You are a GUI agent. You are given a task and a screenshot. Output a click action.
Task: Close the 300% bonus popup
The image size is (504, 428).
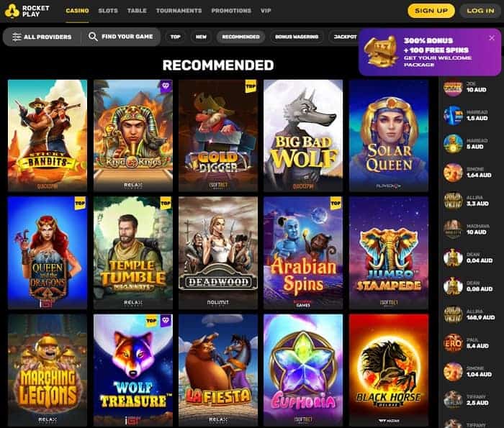492,38
